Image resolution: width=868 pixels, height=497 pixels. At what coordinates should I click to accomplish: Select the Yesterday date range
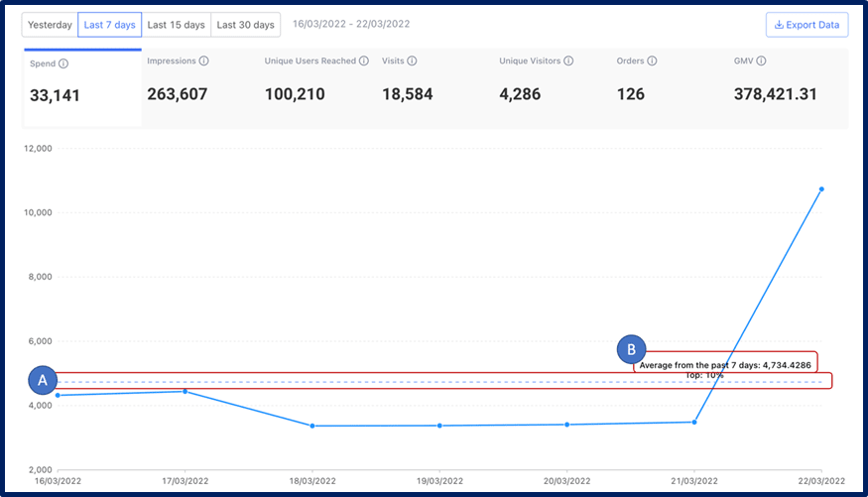pos(50,25)
